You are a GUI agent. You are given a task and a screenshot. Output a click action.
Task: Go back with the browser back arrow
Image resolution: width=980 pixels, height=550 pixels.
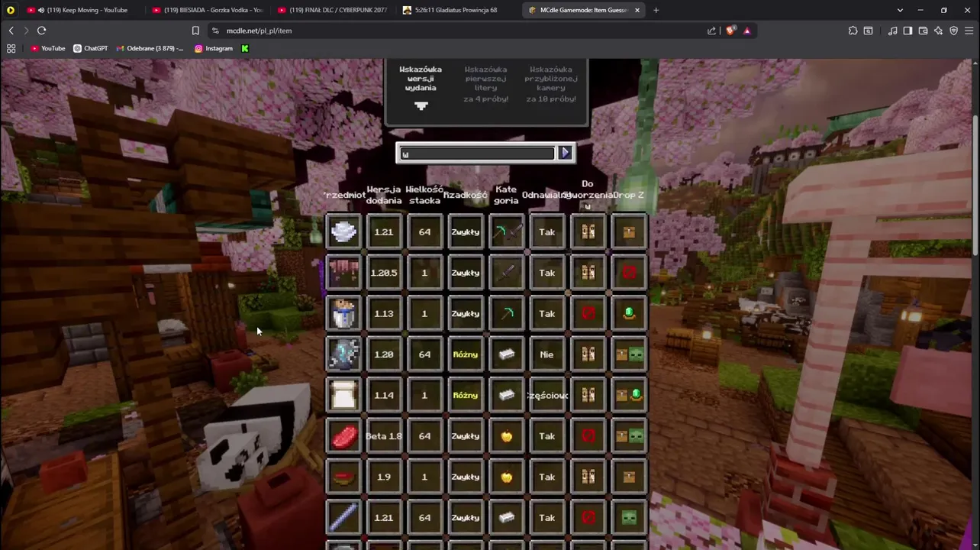[11, 31]
